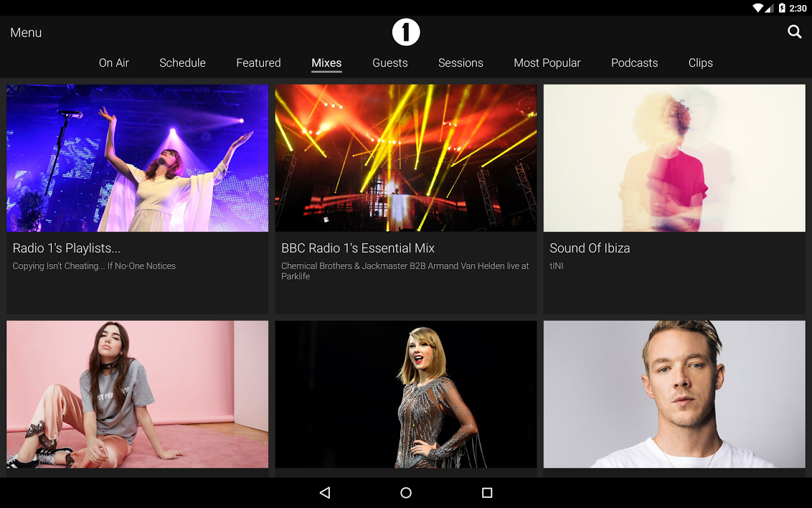812x508 pixels.
Task: Open the Menu
Action: [x=25, y=32]
